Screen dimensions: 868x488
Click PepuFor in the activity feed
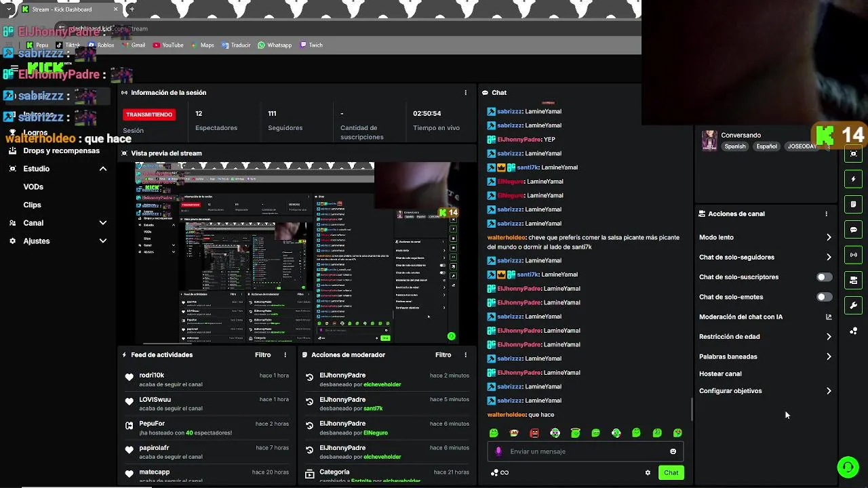click(x=152, y=424)
